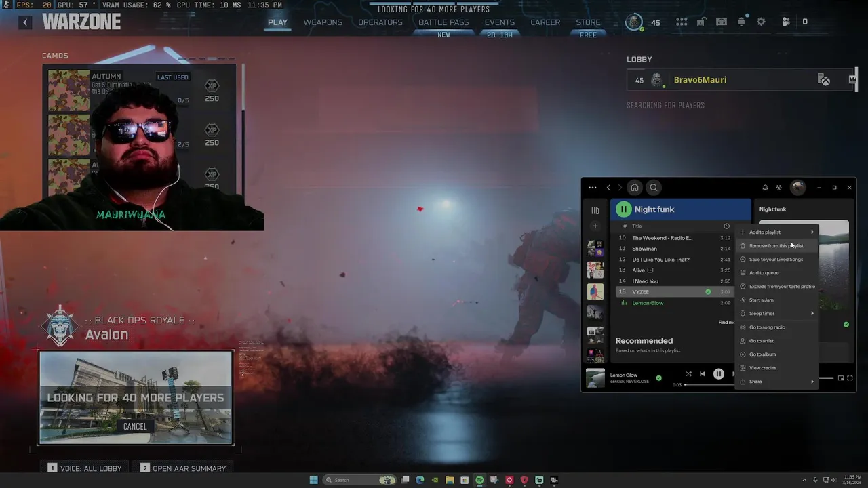Screen dimensions: 868x488
Task: Open the Warzone notifications bell
Action: coord(741,22)
